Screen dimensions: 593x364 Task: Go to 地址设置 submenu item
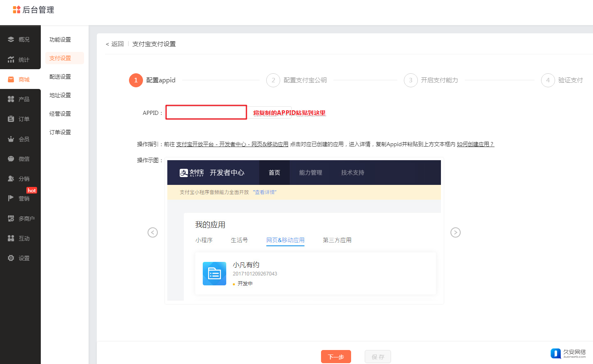[x=60, y=95]
